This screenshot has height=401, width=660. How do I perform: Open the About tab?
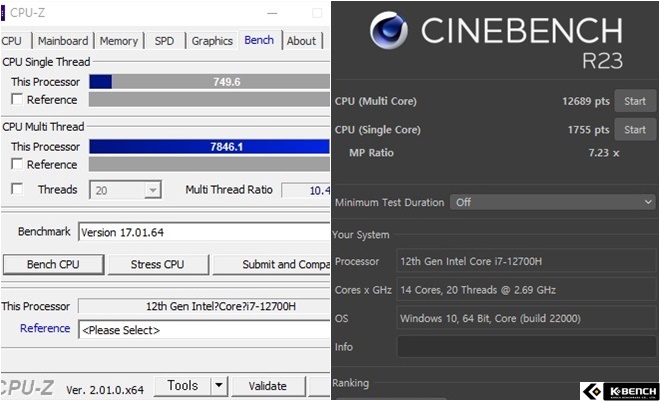(x=301, y=41)
